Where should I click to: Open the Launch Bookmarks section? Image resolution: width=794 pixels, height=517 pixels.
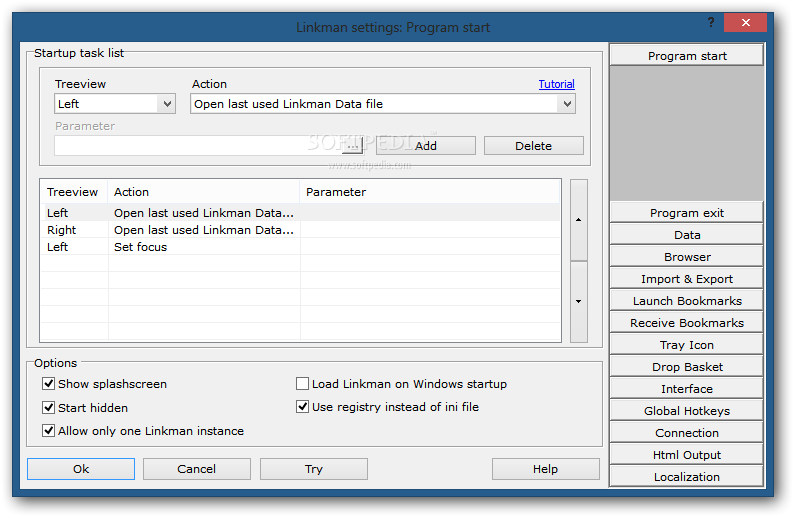point(687,301)
